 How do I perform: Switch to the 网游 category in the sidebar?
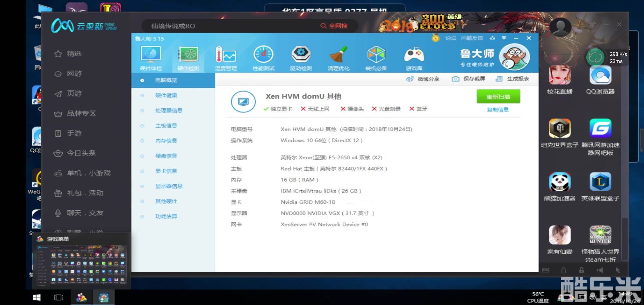pos(74,74)
